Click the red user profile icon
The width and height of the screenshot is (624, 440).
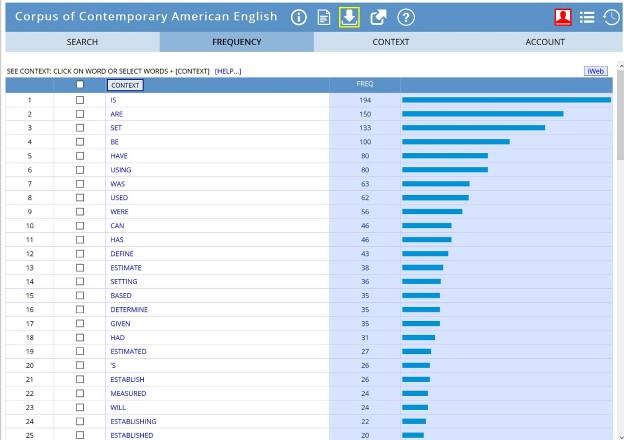coord(562,17)
